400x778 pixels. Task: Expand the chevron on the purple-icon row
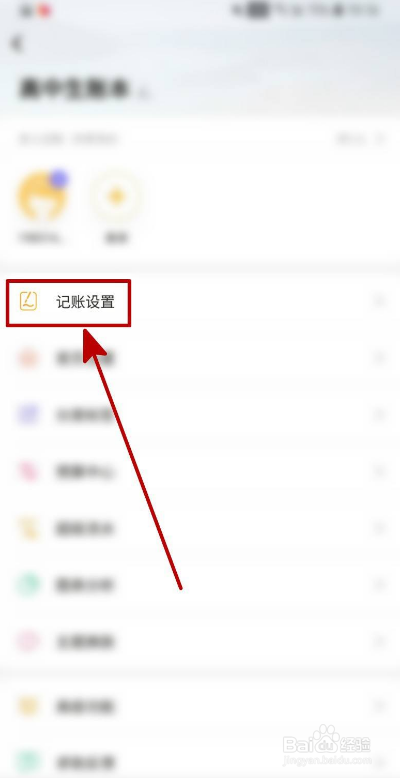pyautogui.click(x=380, y=415)
